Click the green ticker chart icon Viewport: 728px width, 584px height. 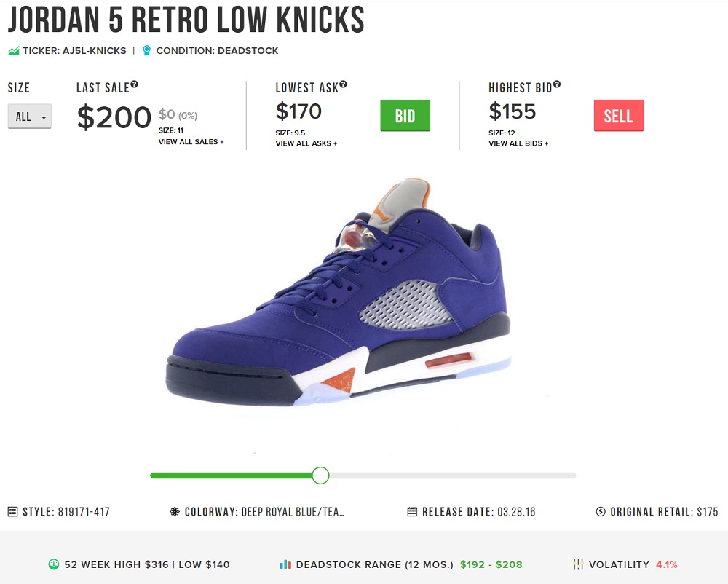(x=13, y=51)
